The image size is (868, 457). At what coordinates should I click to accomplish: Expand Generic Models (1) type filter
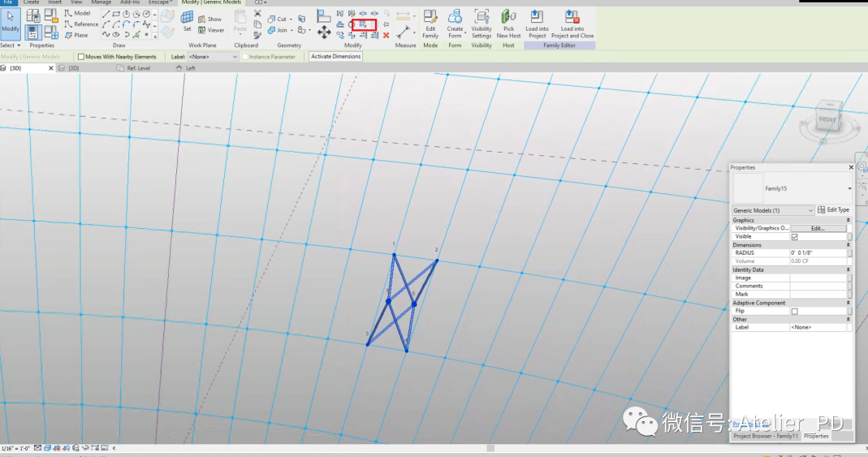(773, 210)
